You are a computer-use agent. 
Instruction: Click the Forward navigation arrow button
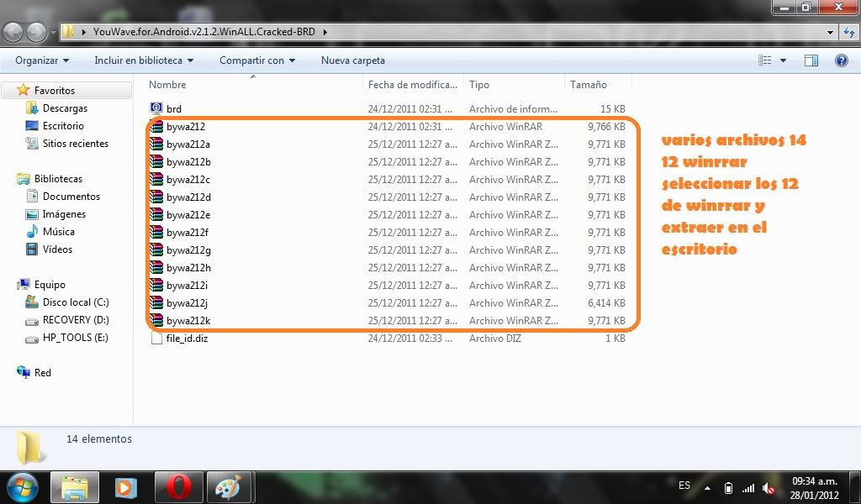[x=36, y=32]
